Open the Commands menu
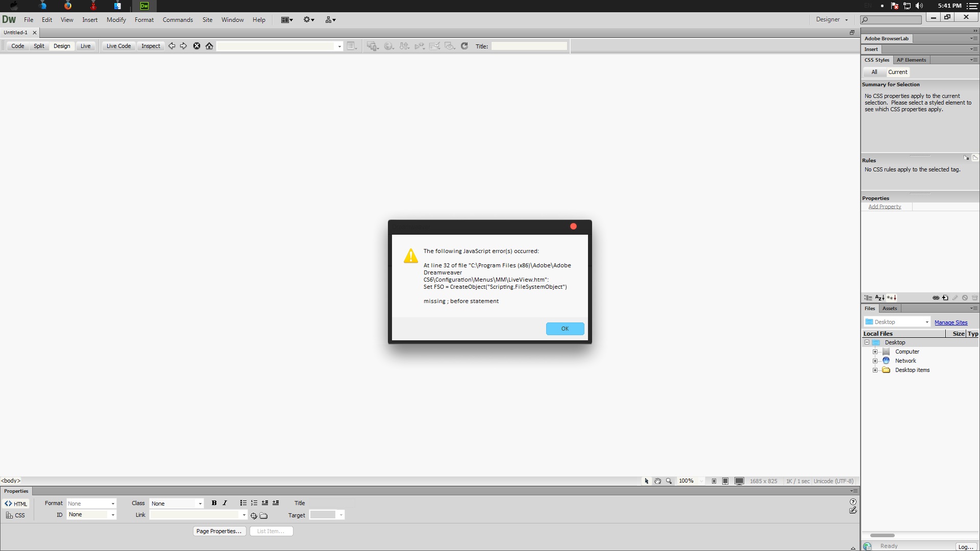980x551 pixels. (178, 19)
